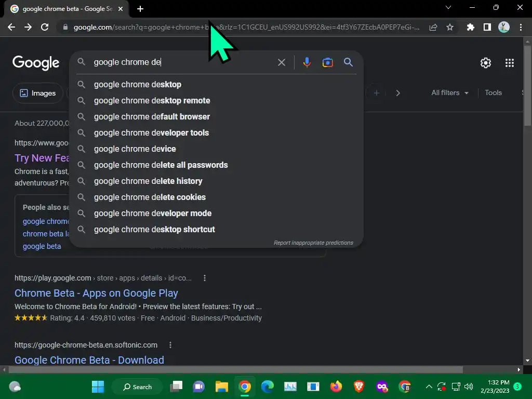Bookmark this page with the star icon
Viewport: 532px width, 399px height.
click(x=450, y=27)
